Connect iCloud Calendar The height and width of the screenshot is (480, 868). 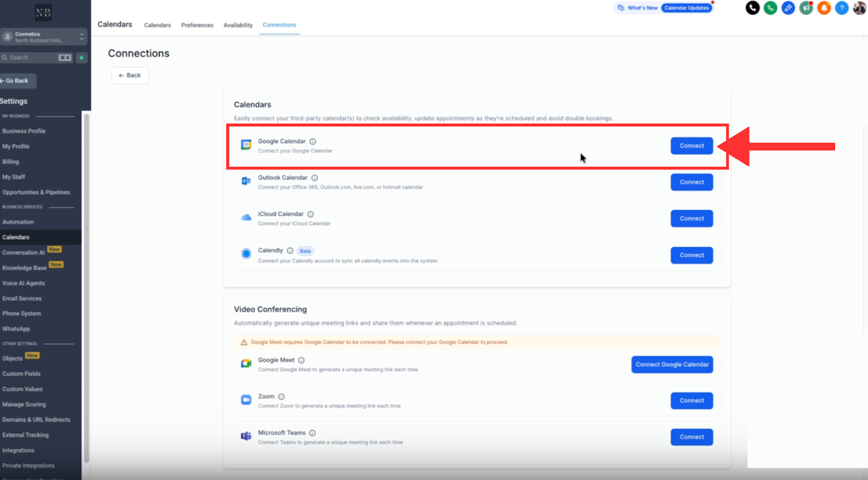(692, 219)
